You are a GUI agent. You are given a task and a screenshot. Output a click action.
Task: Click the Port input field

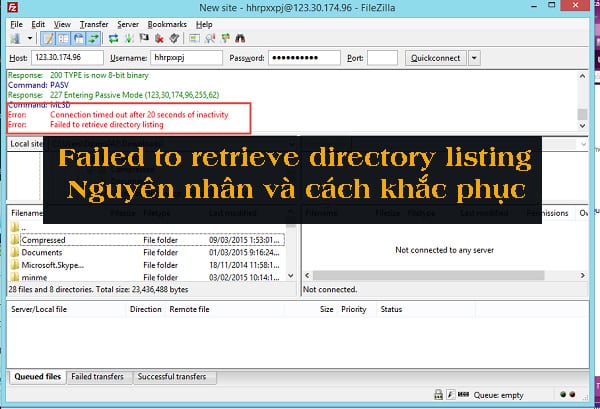coord(382,58)
